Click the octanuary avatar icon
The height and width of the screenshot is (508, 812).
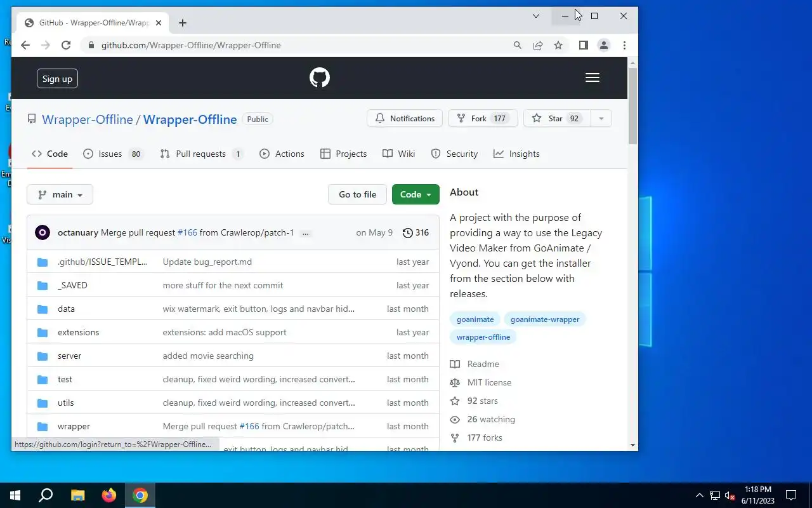43,232
